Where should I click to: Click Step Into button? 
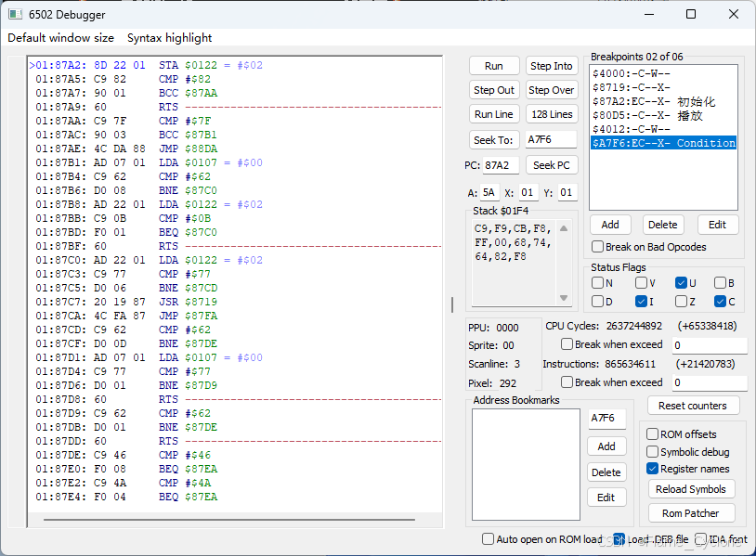point(551,66)
